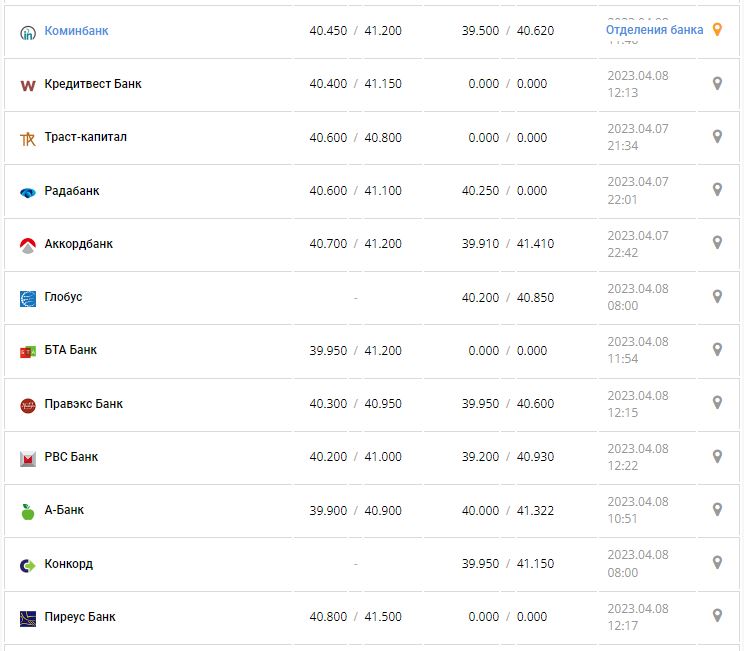Open the Кредитвест Банк name link
This screenshot has width=744, height=651.
pyautogui.click(x=93, y=84)
